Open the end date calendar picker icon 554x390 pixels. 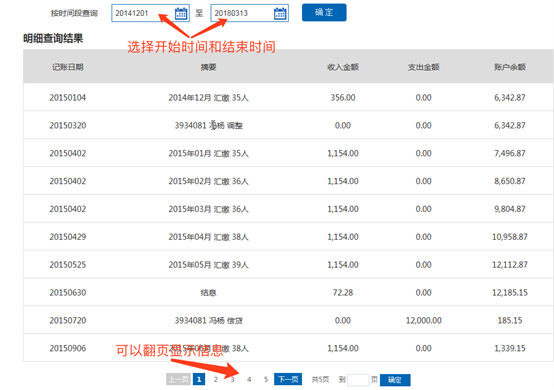[280, 13]
